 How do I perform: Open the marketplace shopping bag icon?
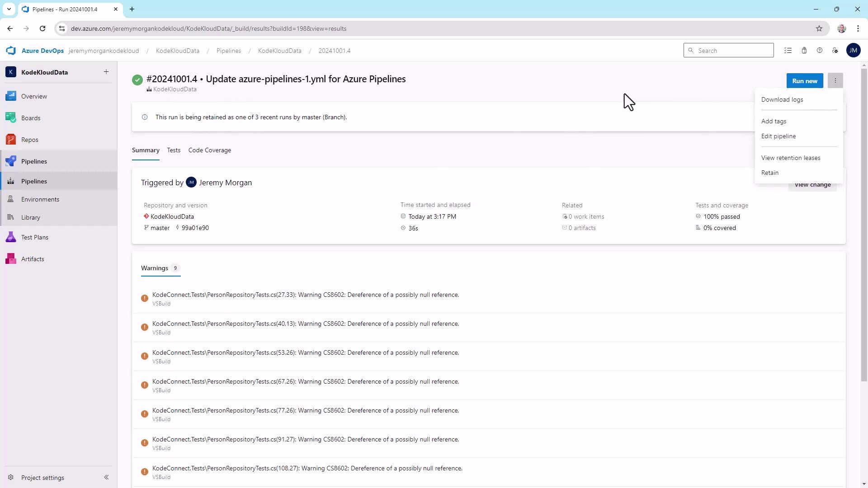[804, 51]
